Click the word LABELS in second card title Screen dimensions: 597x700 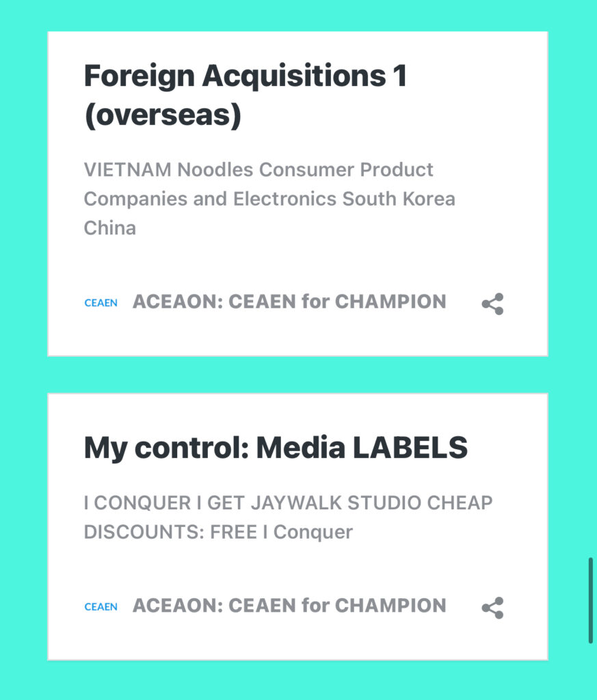(410, 447)
